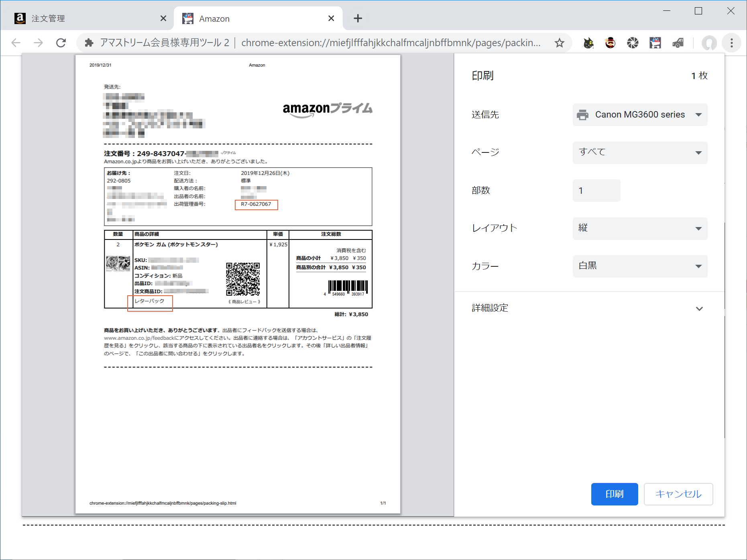The image size is (747, 560).
Task: Open the aperture shutter extension icon
Action: (x=633, y=43)
